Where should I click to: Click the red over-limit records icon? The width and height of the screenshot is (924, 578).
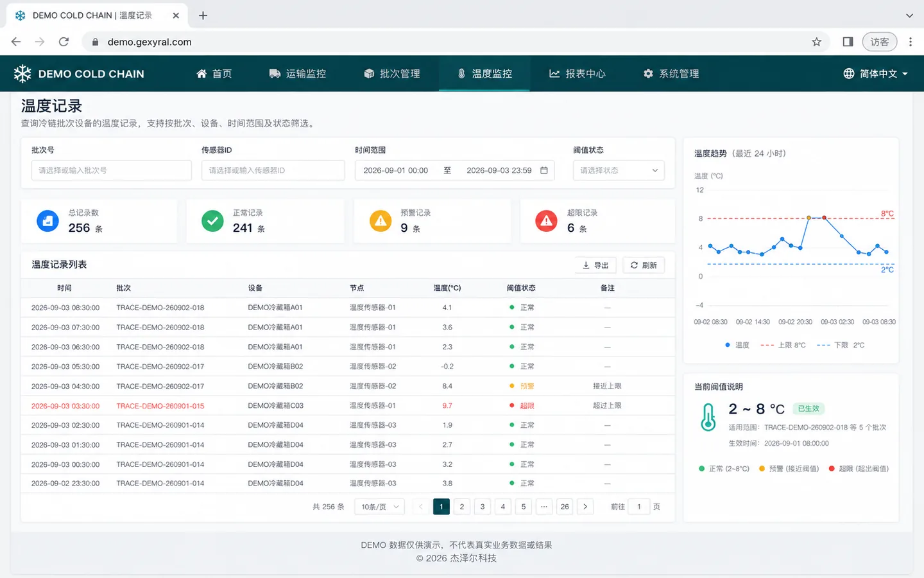(x=546, y=221)
